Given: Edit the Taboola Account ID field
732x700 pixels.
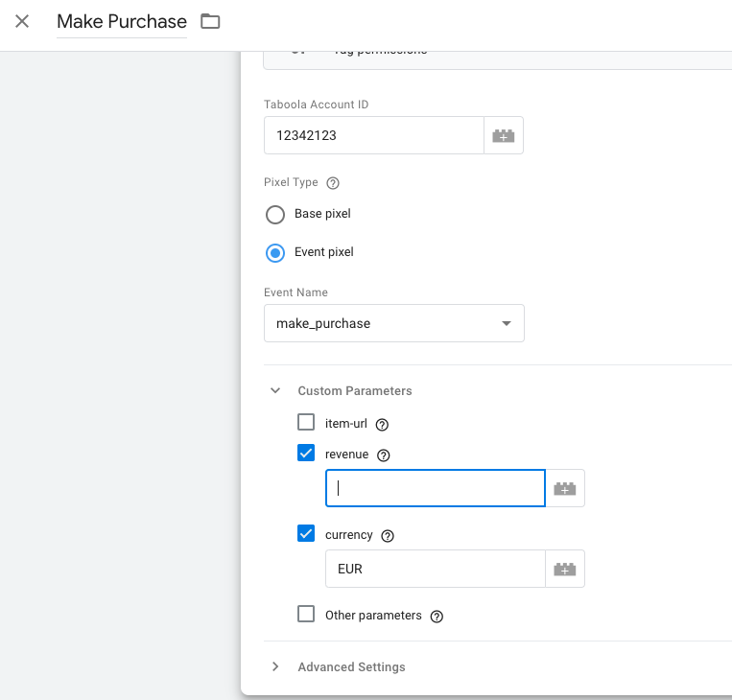Looking at the screenshot, I should pos(374,135).
